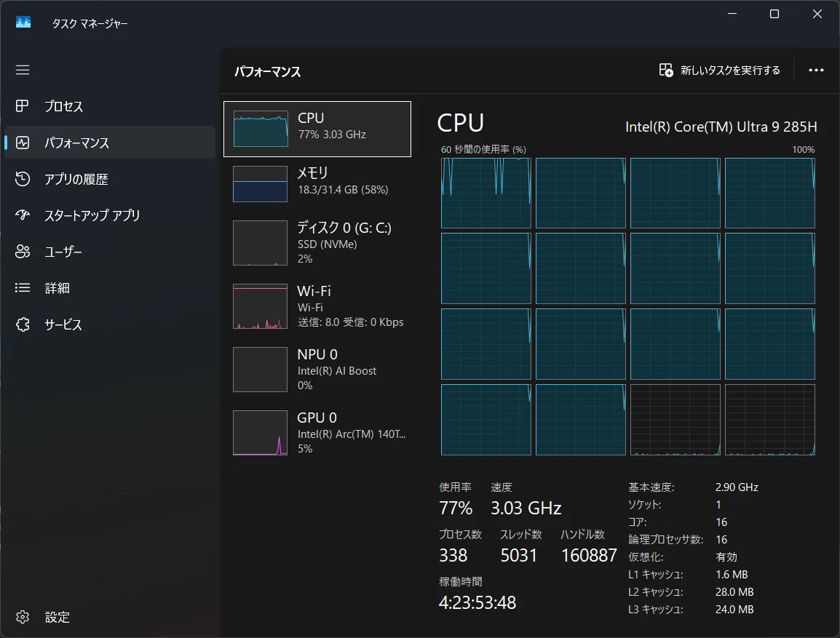Image resolution: width=840 pixels, height=638 pixels.
Task: Click the スタートアップ アプリ gauge icon
Action: 23,215
